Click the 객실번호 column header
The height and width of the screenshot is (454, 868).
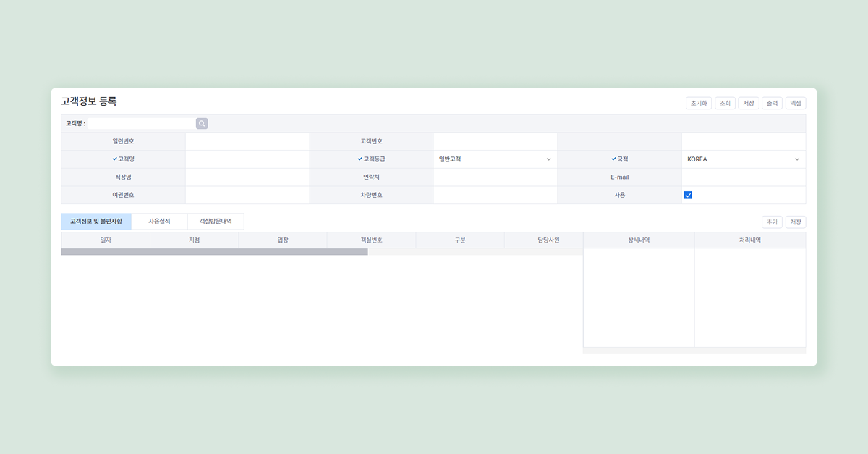[371, 240]
